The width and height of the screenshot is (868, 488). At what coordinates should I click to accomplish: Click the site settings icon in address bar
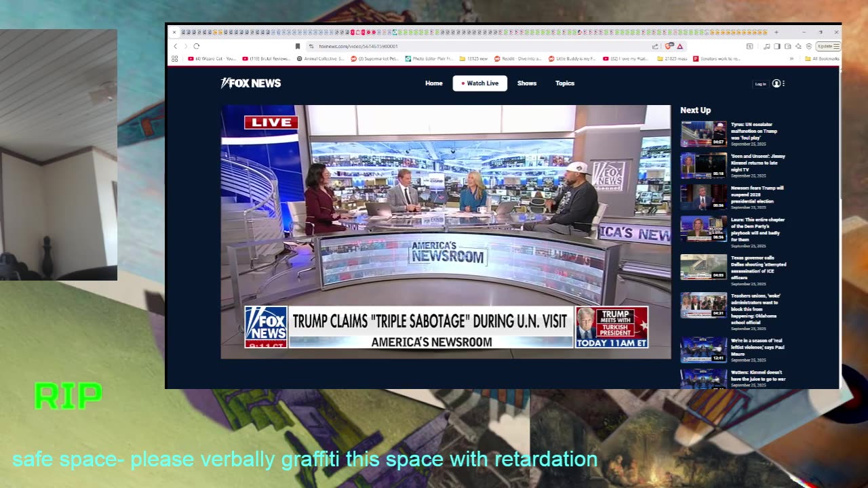pyautogui.click(x=311, y=46)
